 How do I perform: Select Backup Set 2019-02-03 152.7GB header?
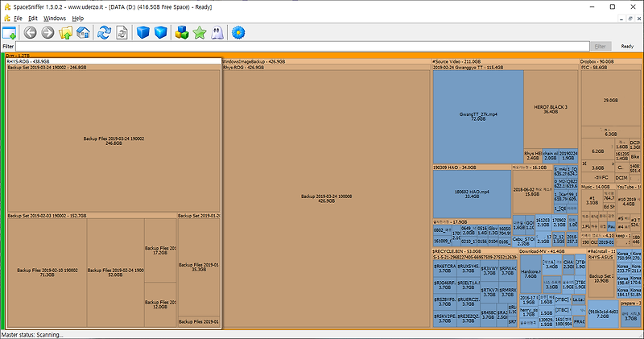click(x=92, y=216)
